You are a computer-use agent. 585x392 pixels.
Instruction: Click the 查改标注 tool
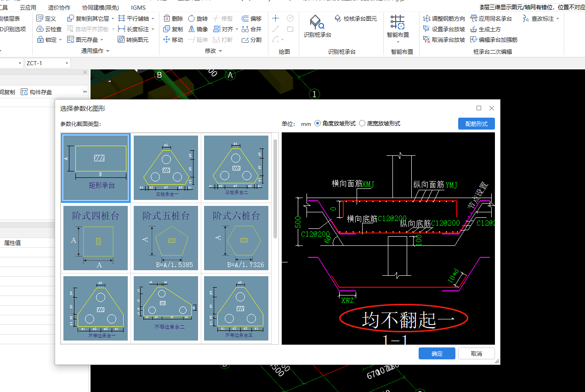coord(538,18)
